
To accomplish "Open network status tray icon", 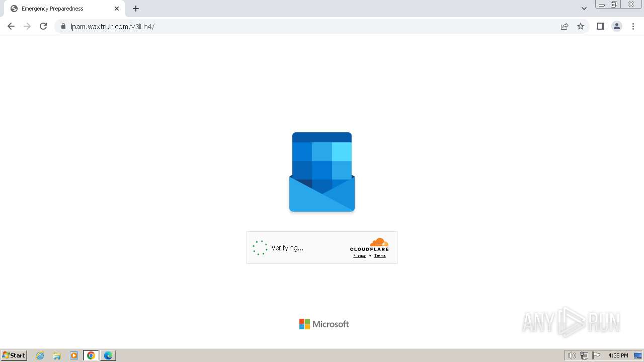I will coord(584,355).
